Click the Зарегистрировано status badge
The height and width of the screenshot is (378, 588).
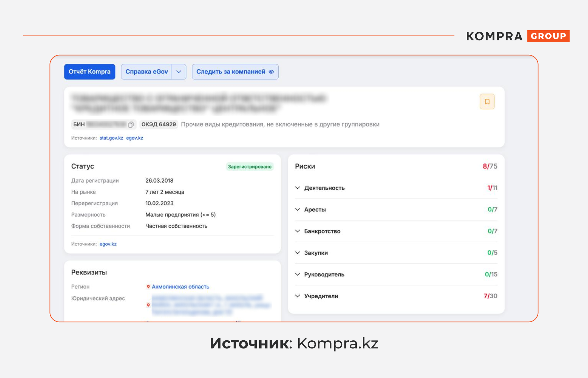tap(250, 166)
